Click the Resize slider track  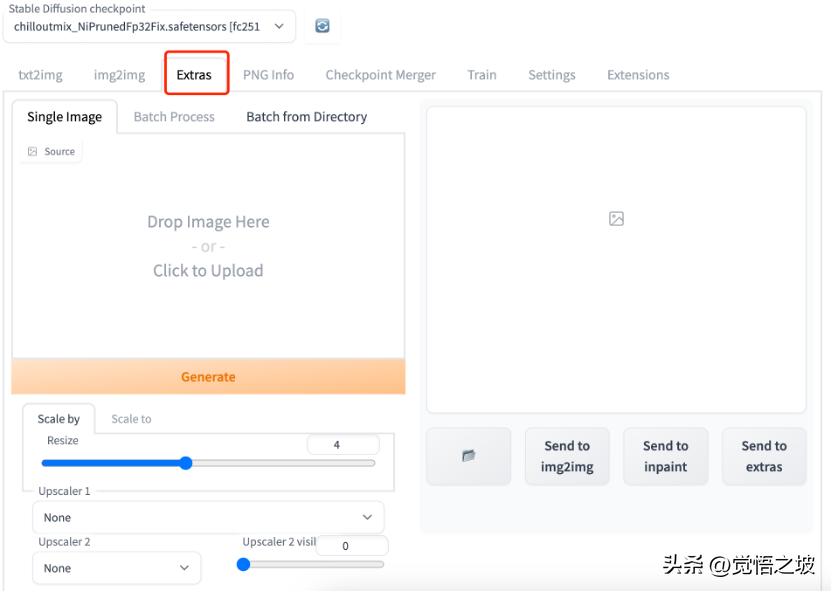click(x=280, y=463)
